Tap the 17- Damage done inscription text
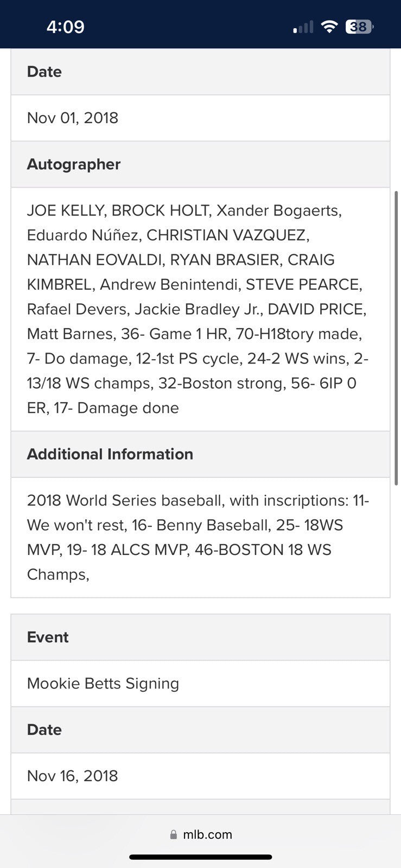 pos(116,408)
